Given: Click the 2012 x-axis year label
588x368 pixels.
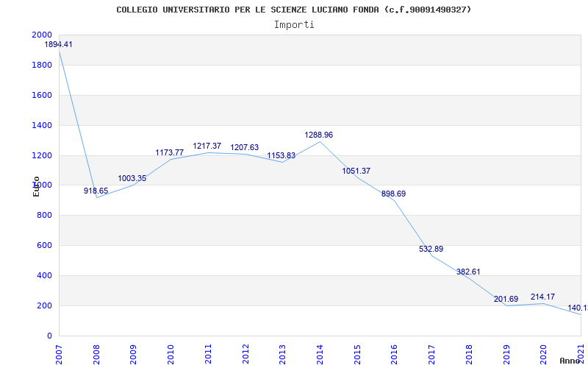Looking at the screenshot, I should (245, 355).
